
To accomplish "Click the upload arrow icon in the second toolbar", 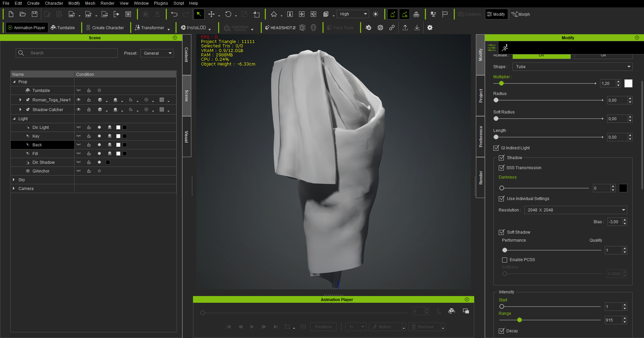I will click(x=405, y=28).
